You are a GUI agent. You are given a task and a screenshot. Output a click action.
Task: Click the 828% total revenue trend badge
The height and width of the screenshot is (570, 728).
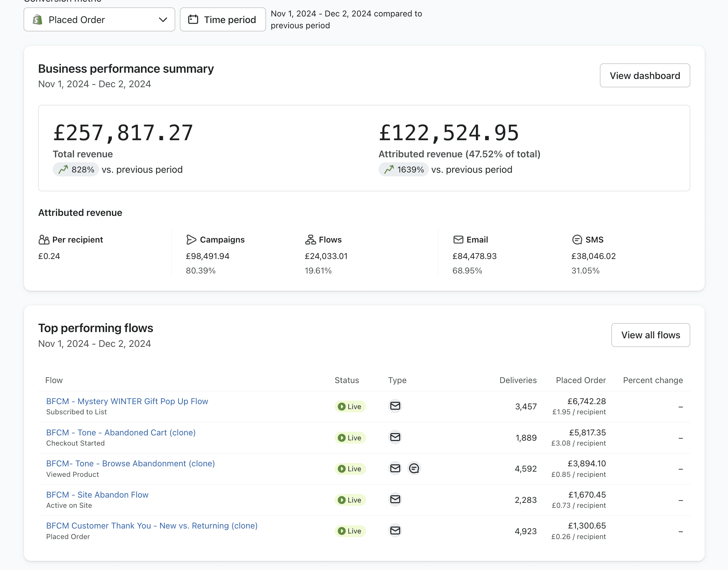[76, 169]
